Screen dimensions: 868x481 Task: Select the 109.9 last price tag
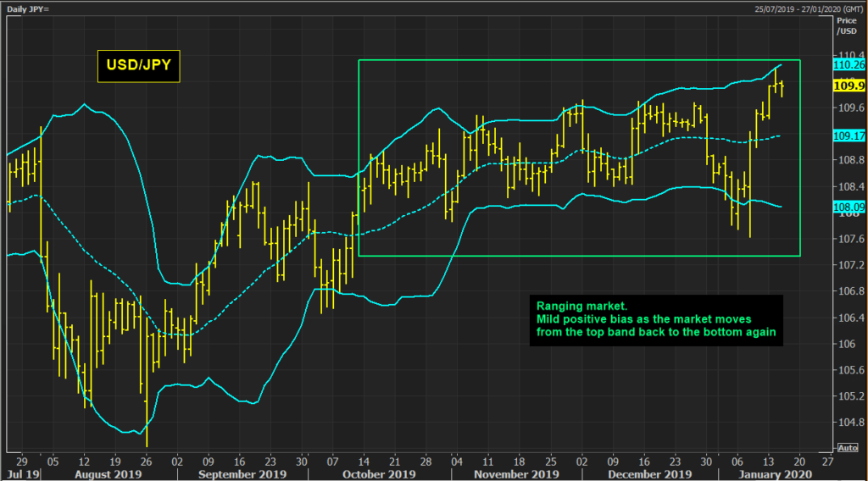[849, 86]
